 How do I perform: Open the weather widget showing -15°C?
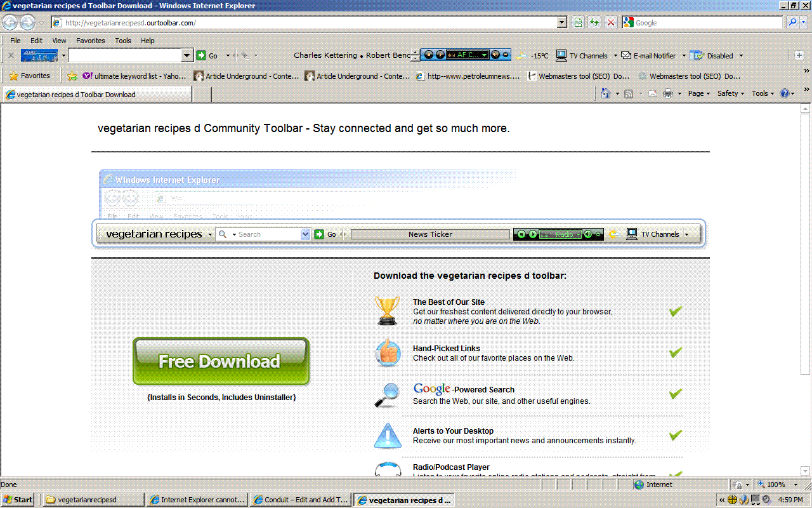pos(533,56)
